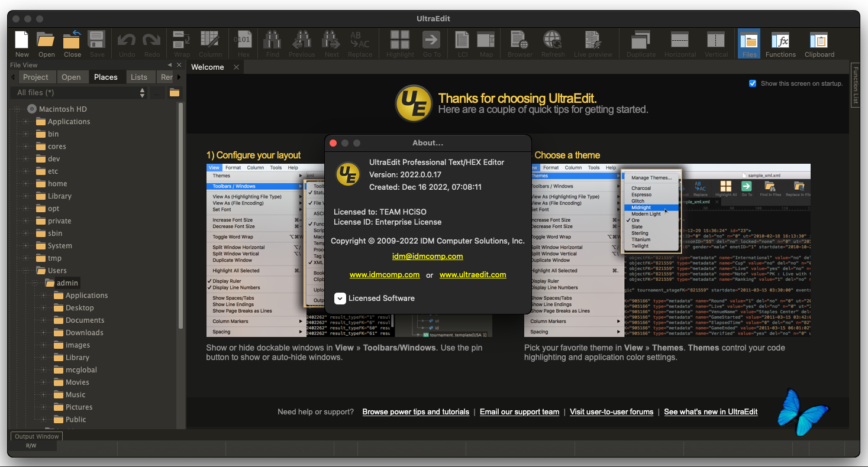This screenshot has height=467, width=868.
Task: Select the Welcome document tab
Action: 208,67
